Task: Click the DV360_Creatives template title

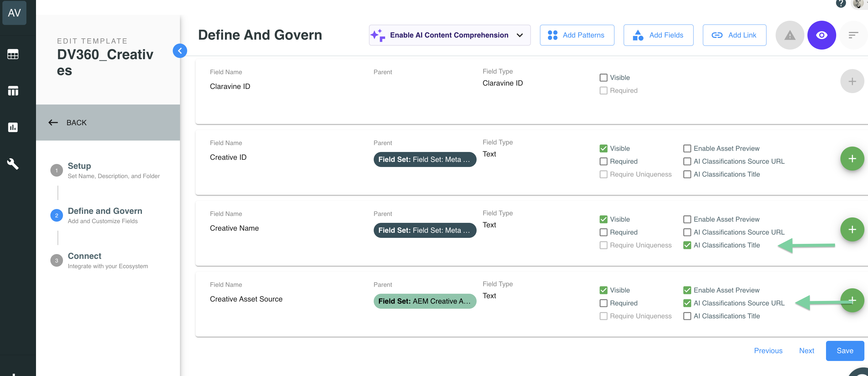Action: 105,62
